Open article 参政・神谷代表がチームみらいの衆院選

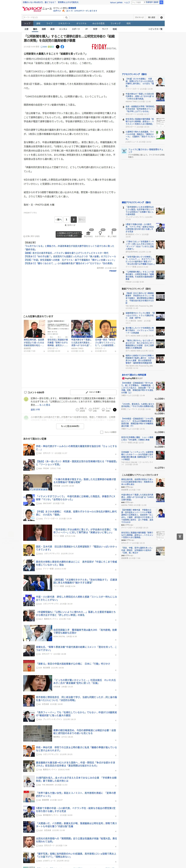pyautogui.click(x=76, y=448)
